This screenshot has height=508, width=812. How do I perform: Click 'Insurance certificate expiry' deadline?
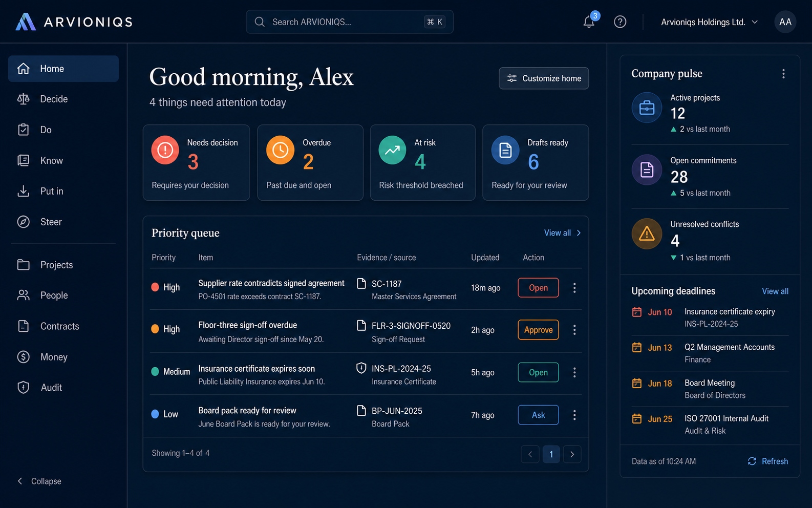(730, 312)
